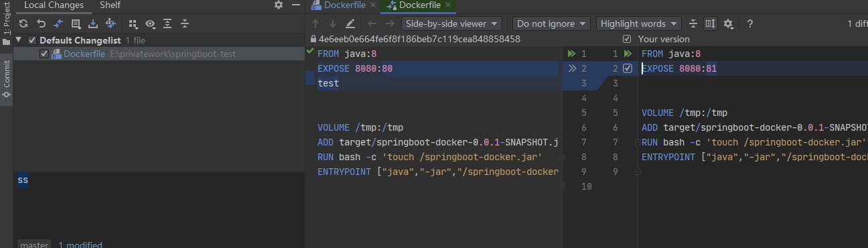The height and width of the screenshot is (248, 868).
Task: Close the active Dockerfile diff tab
Action: point(448,5)
